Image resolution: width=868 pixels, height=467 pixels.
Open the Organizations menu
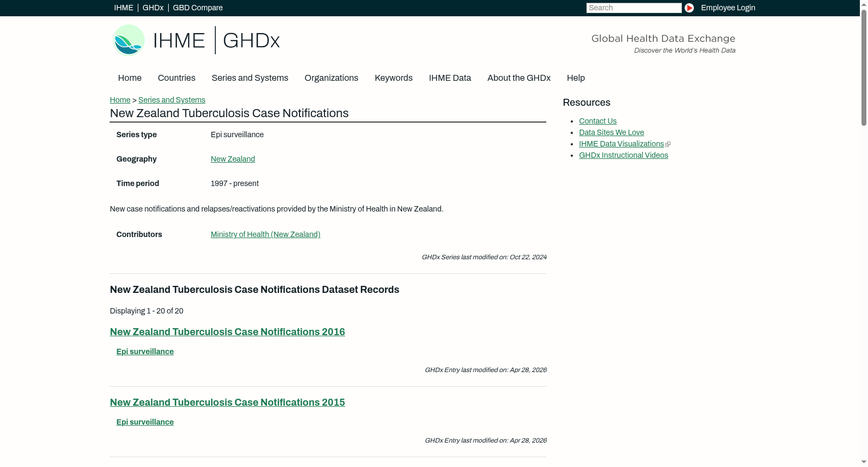click(331, 78)
